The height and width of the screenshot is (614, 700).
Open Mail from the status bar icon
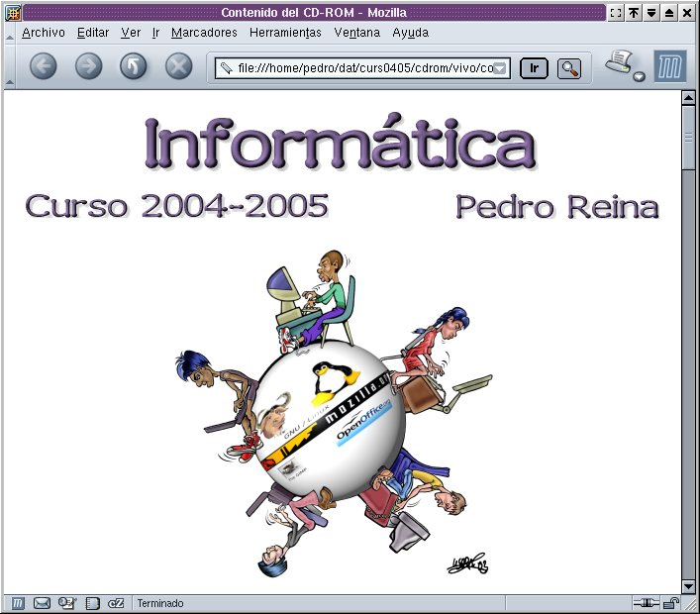[42, 603]
